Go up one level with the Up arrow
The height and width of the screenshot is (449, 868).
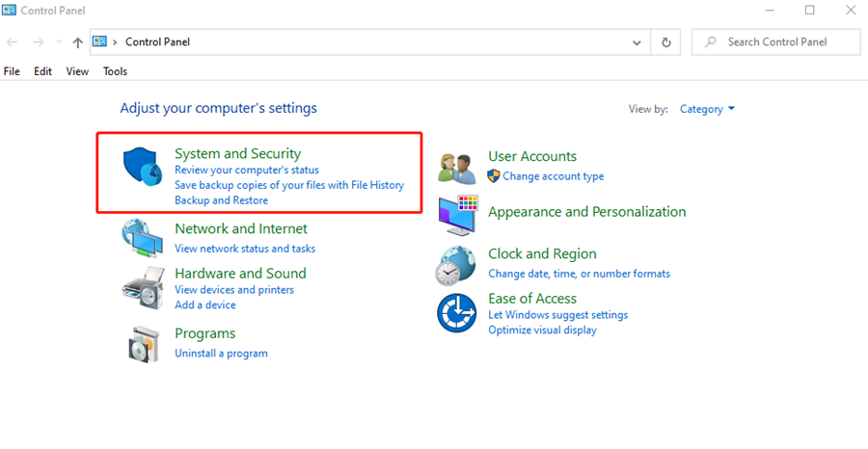(x=77, y=42)
